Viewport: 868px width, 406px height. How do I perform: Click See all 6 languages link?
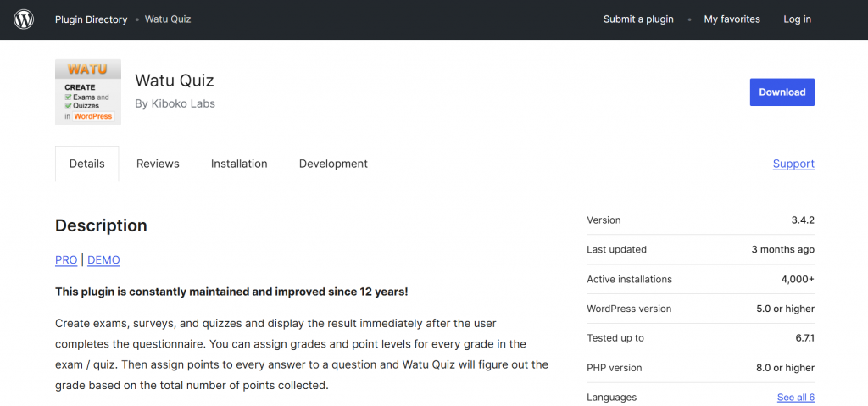(x=795, y=398)
